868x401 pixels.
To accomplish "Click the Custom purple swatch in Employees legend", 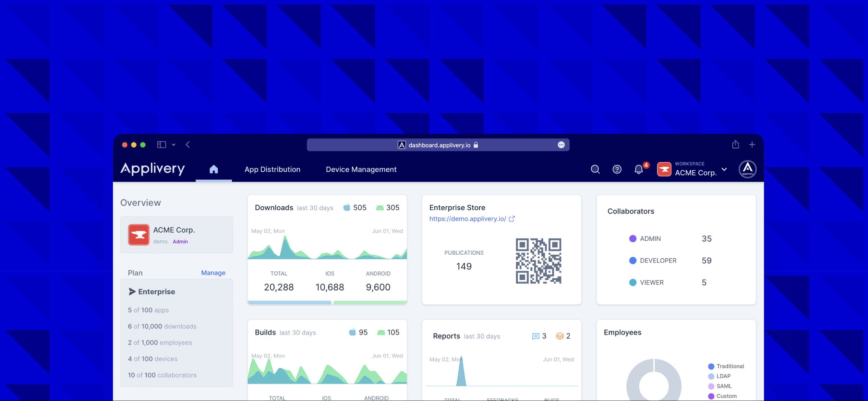I will tap(711, 396).
